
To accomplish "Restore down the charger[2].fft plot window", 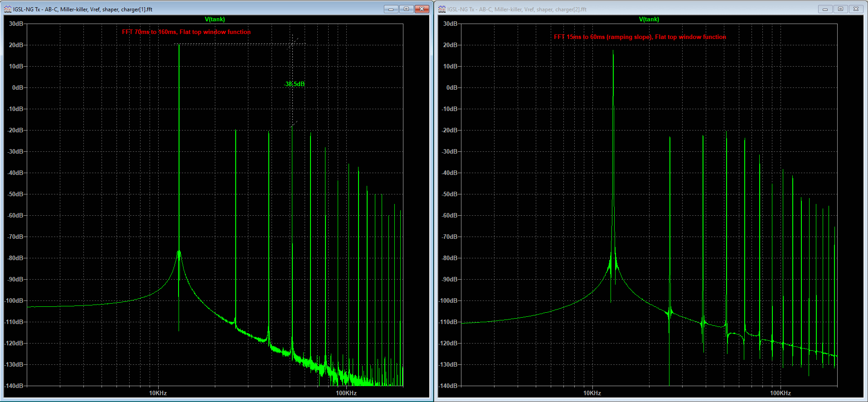I will tap(840, 9).
